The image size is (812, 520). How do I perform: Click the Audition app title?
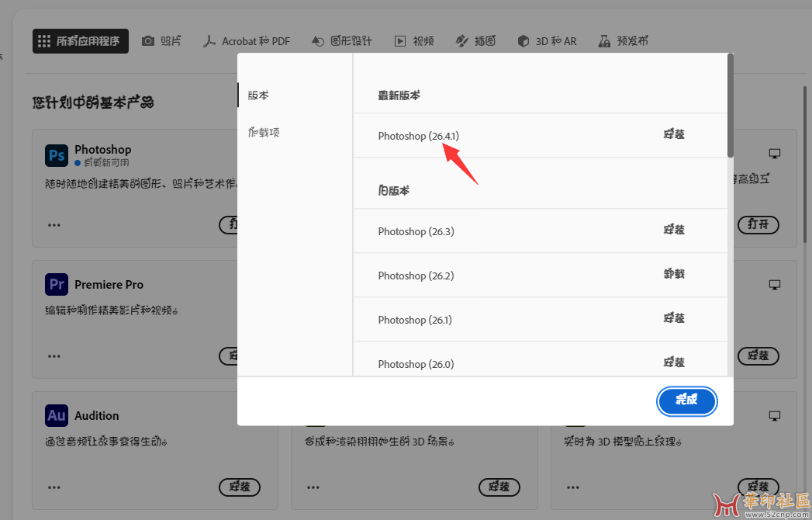click(96, 416)
